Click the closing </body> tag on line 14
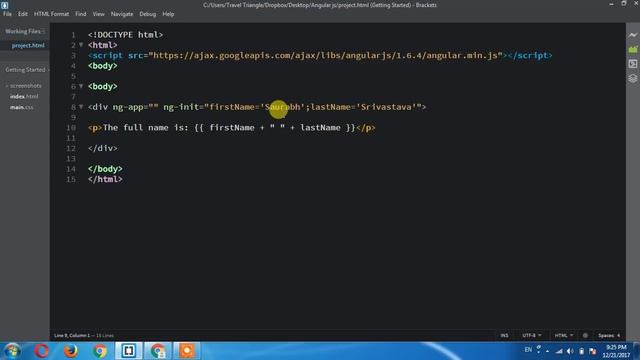 pos(105,169)
